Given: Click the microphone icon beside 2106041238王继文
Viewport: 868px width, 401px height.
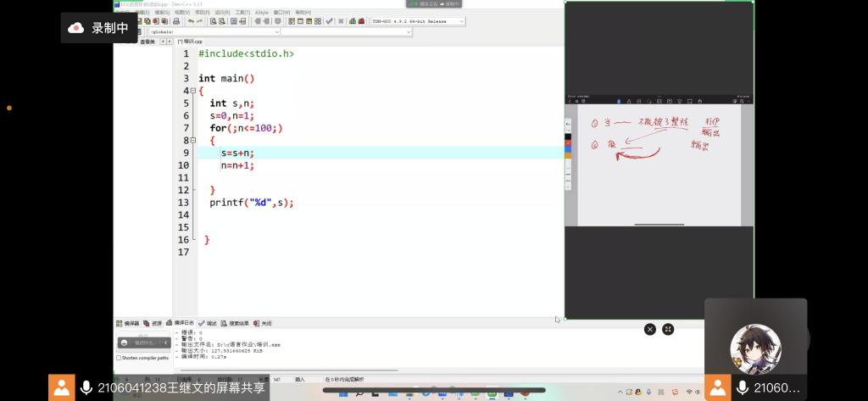Looking at the screenshot, I should (x=86, y=388).
